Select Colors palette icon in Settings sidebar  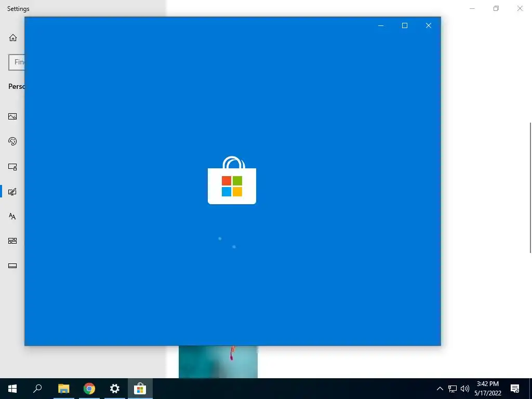tap(12, 141)
